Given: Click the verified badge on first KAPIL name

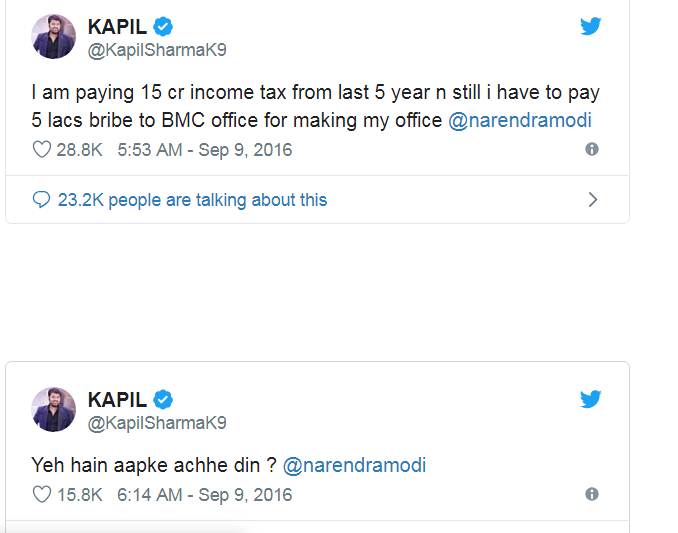Looking at the screenshot, I should pos(164,28).
